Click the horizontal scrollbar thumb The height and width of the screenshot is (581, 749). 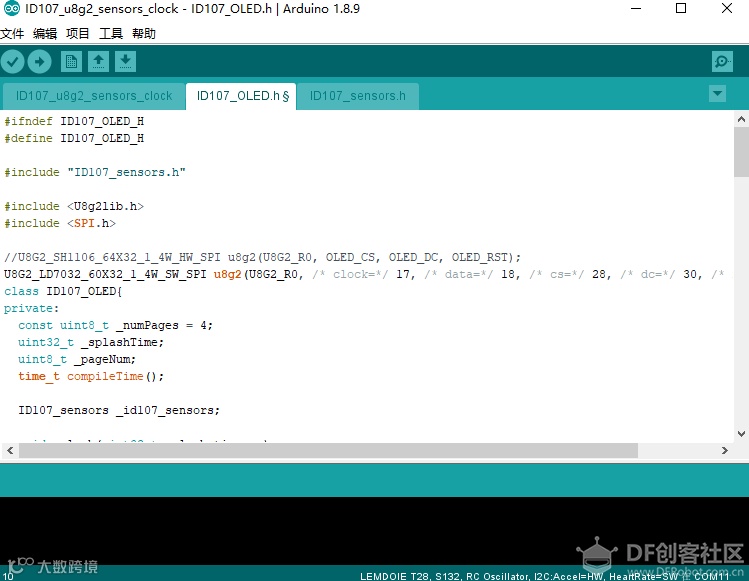click(328, 450)
